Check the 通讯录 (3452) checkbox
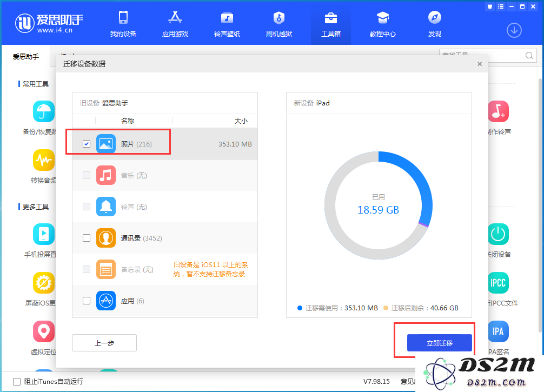 click(x=87, y=238)
